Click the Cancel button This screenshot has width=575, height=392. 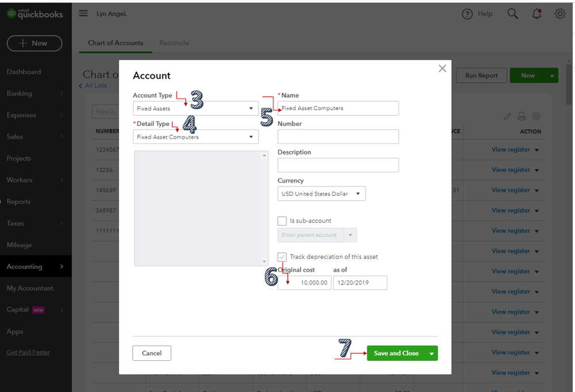click(x=152, y=353)
